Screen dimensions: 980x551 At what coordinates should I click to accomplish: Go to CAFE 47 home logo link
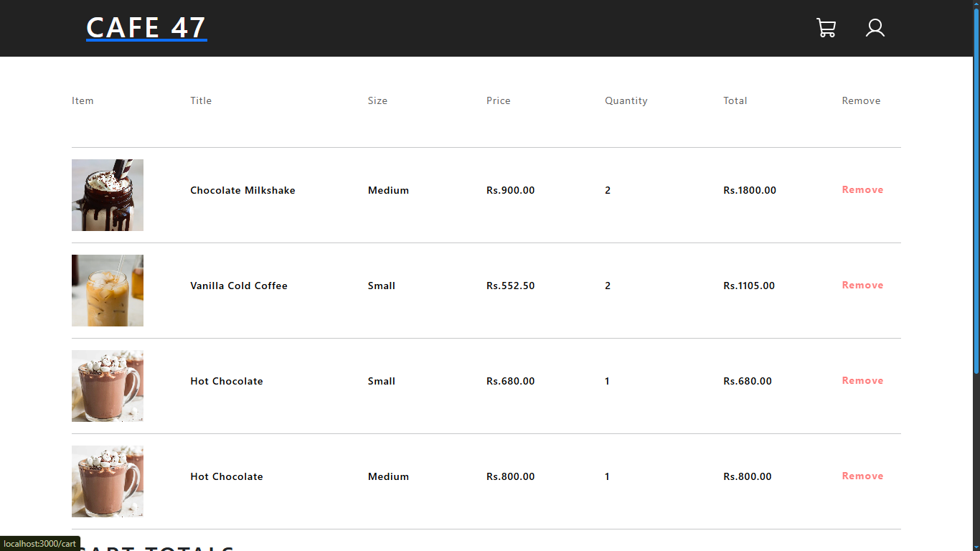click(146, 28)
